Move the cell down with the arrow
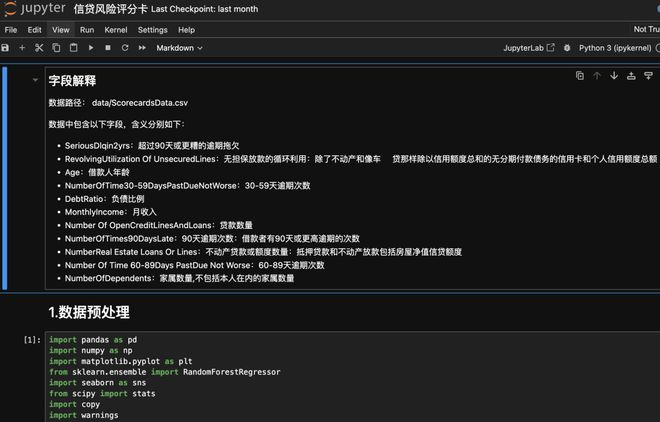The height and width of the screenshot is (422, 660). (x=614, y=76)
